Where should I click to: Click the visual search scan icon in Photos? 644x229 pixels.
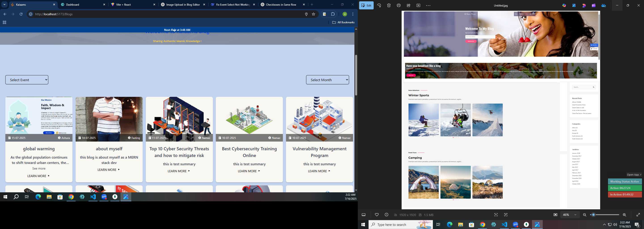coord(496,215)
